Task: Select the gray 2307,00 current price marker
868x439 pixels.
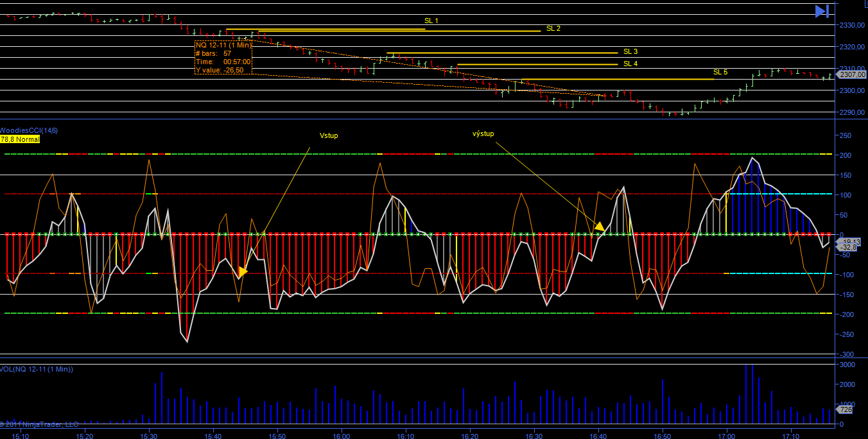Action: pos(852,74)
